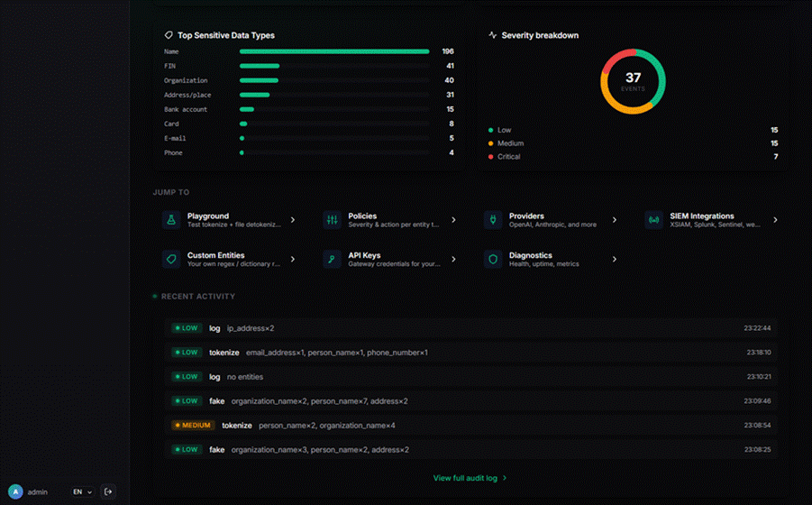Screen dimensions: 812x505
Task: Click the Bank account data type label
Action: pos(186,109)
